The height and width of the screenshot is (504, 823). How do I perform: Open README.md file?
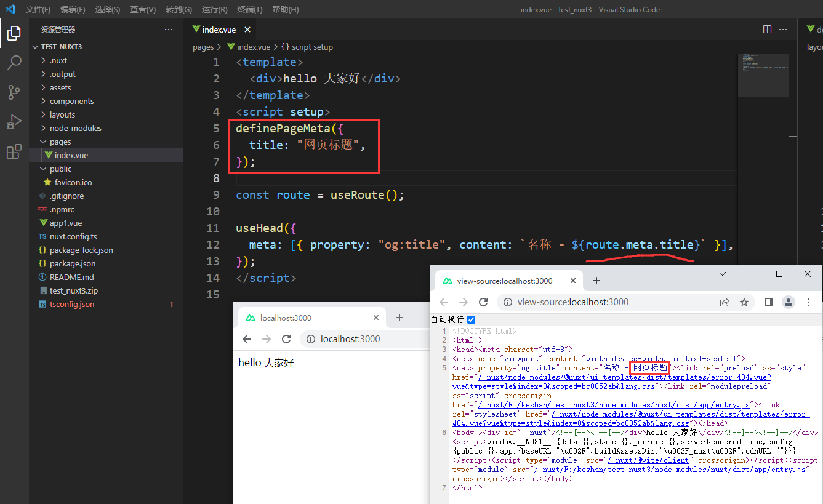point(72,277)
